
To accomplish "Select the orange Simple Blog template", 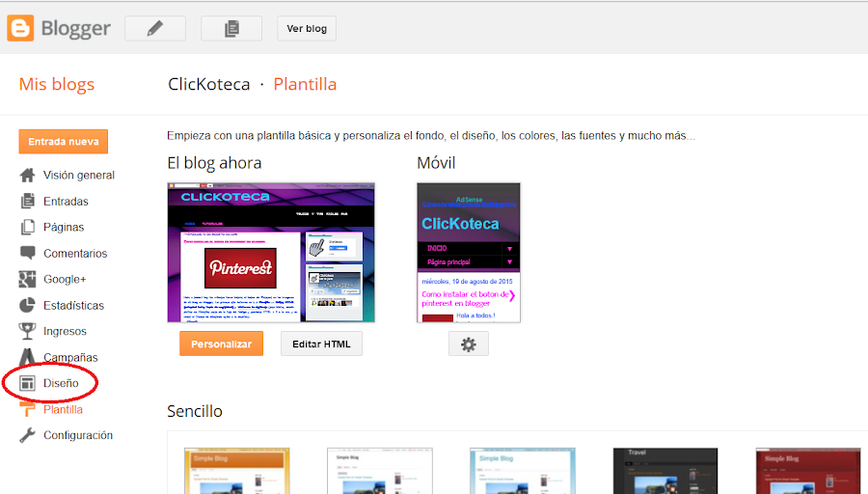I will point(237,471).
